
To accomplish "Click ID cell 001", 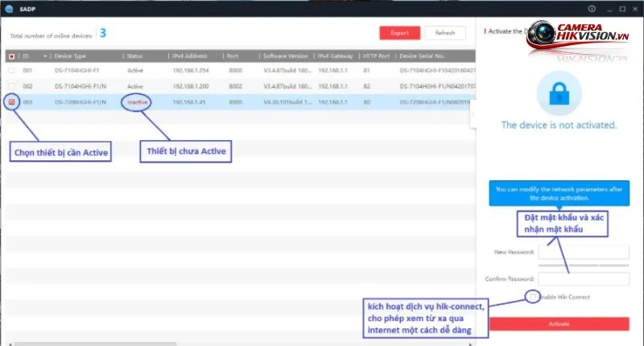I will tap(27, 71).
